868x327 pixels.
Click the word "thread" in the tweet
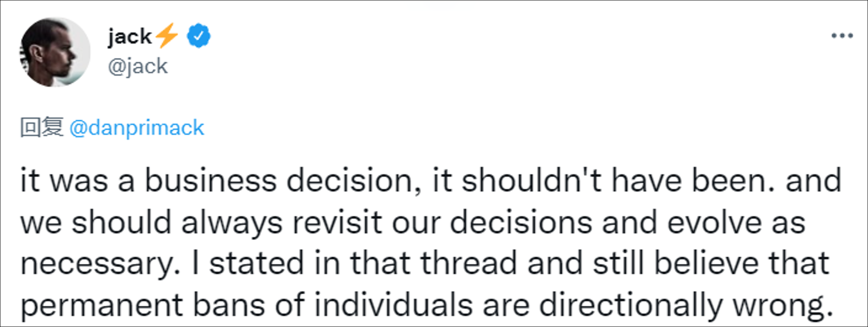[469, 263]
